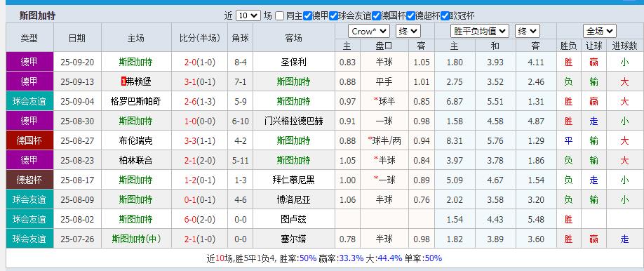This screenshot has width=644, height=271.
Task: Click the red 1 card badge beside 弗赖堡
Action: (123, 82)
